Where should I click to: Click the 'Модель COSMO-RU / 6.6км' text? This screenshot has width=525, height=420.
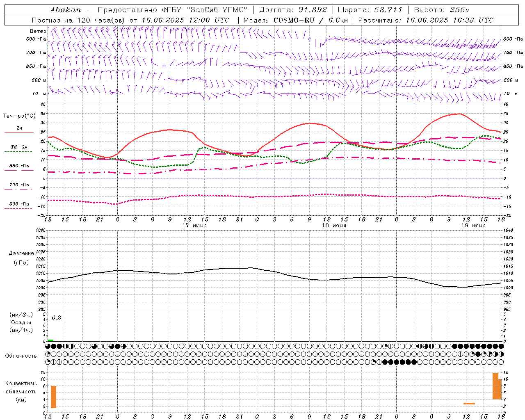click(x=296, y=20)
